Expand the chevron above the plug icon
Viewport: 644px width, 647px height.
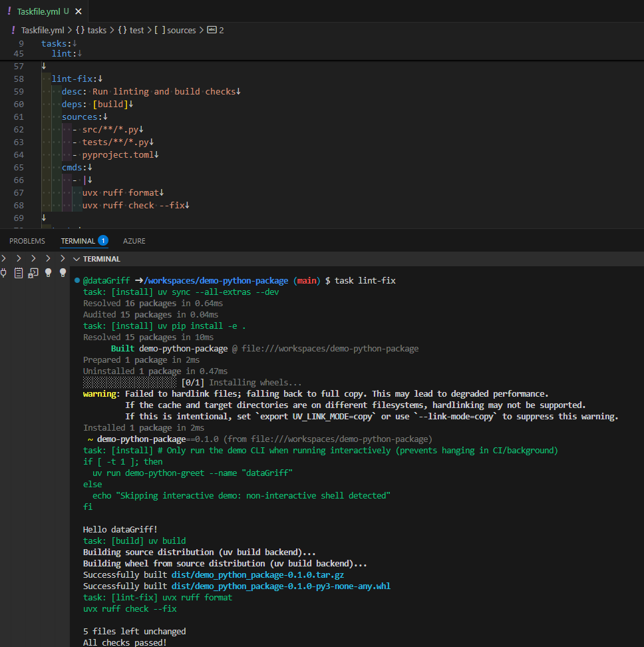(4, 258)
